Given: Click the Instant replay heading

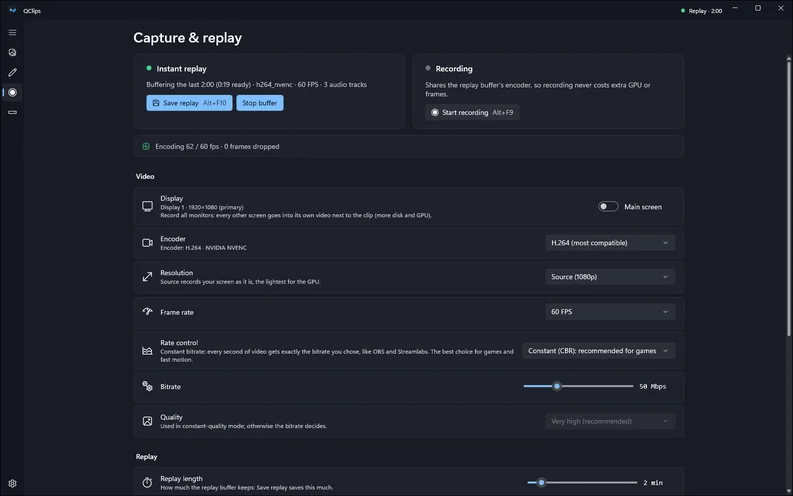Looking at the screenshot, I should point(182,68).
